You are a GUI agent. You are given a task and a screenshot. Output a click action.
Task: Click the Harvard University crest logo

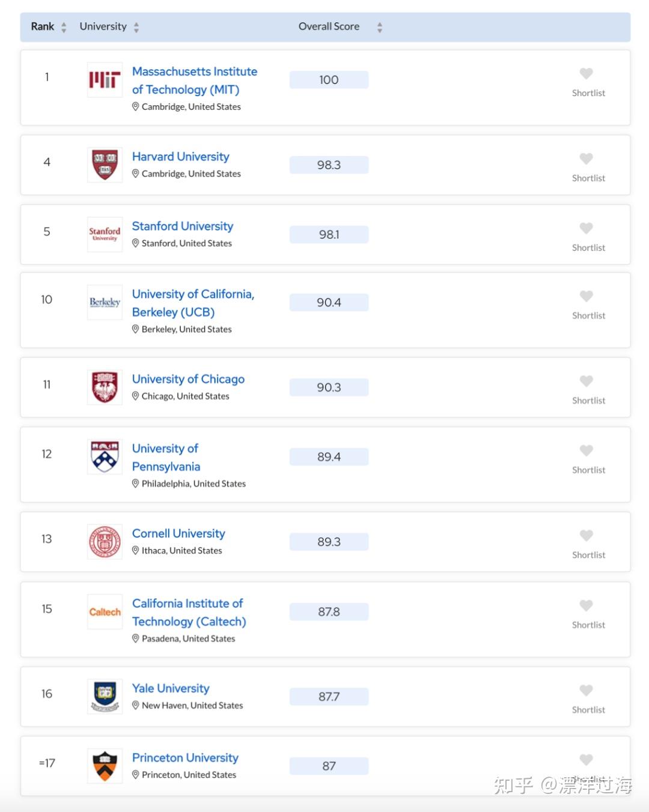(x=105, y=165)
